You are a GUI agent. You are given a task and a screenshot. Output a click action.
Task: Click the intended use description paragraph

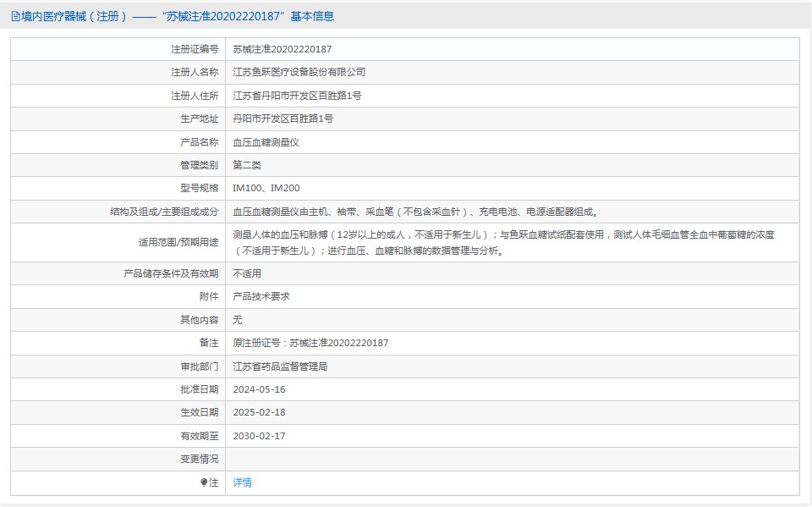[x=503, y=242]
